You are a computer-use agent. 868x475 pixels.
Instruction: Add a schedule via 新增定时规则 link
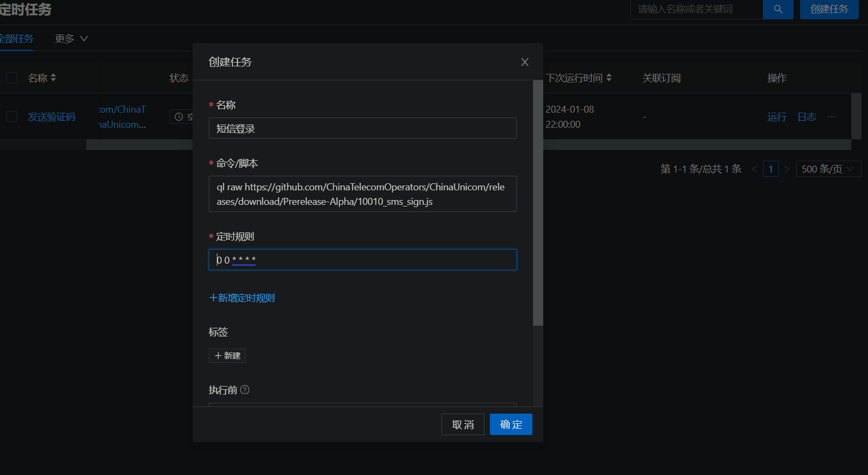[x=242, y=298]
